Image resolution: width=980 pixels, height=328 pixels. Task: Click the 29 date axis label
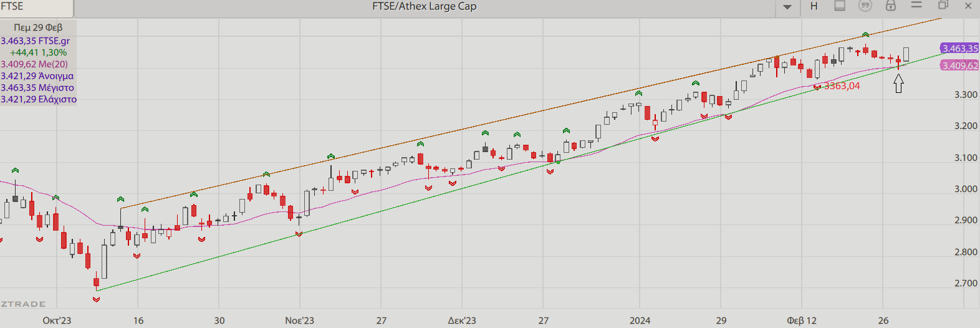721,321
